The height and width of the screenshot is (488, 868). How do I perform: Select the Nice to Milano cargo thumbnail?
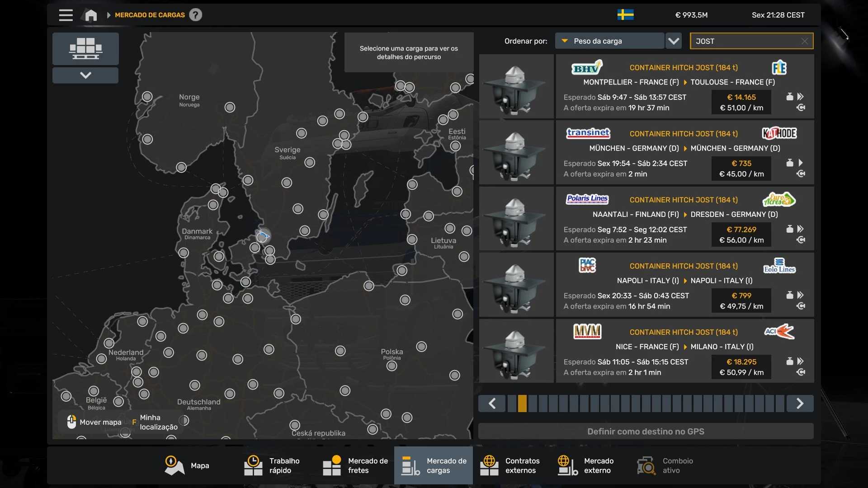516,351
